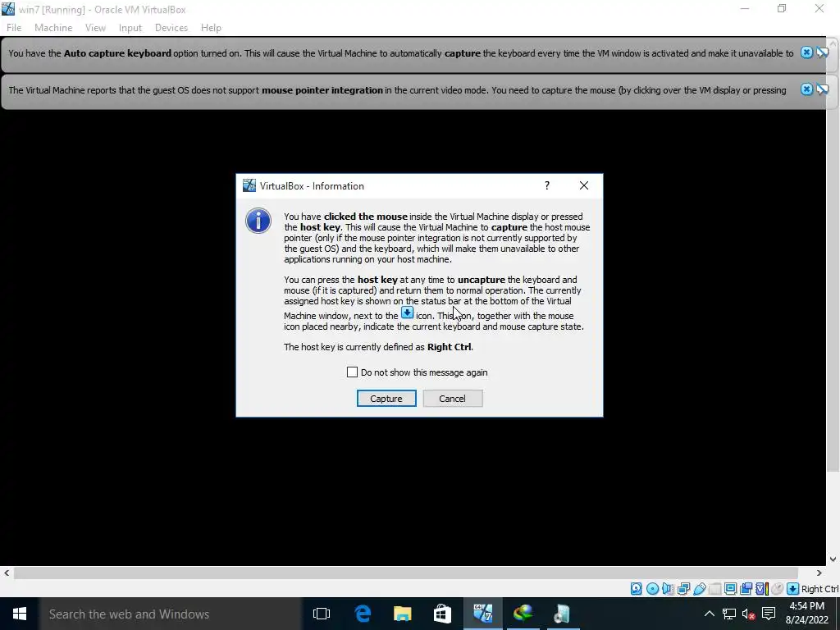The image size is (840, 630).
Task: Click the keyboard capture down-arrow status icon
Action: coord(793,589)
